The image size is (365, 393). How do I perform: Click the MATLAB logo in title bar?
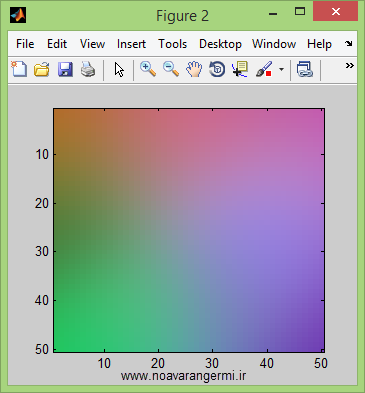(x=18, y=15)
